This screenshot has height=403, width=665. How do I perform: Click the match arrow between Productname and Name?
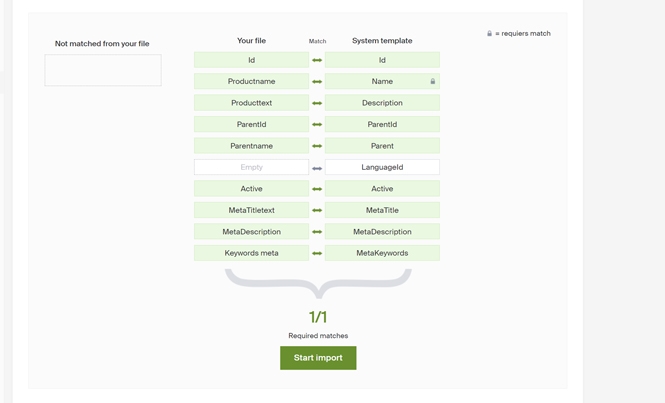(x=317, y=82)
